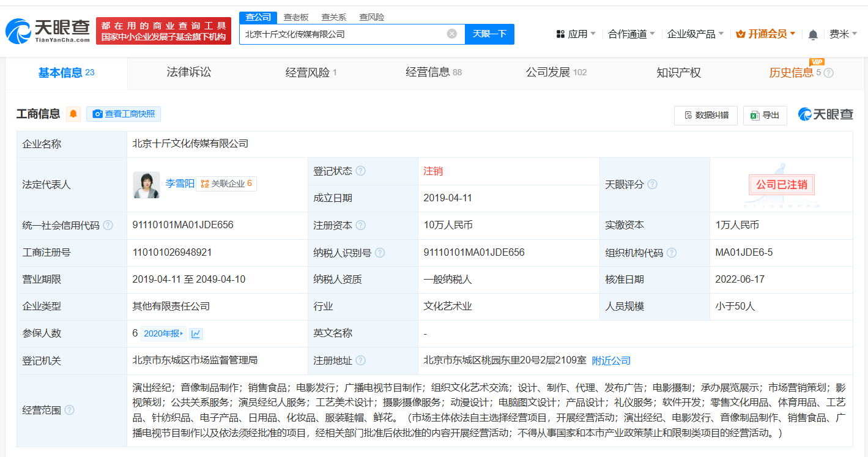
Task: Select credit code 91110101MA01JDE656 under 统一社会信用代码
Action: [183, 225]
